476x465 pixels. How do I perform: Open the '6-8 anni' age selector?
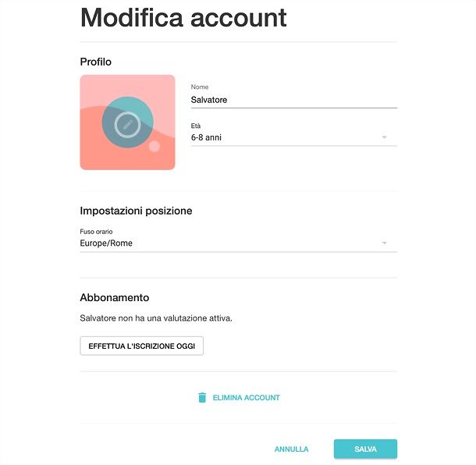tap(294, 137)
